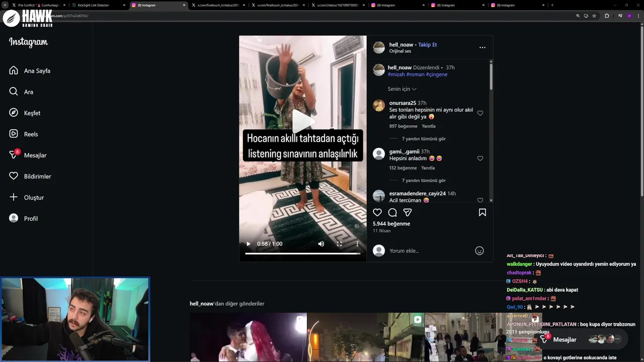Open new browser tab with plus
Viewport: 644px width, 362px height.
[552, 5]
